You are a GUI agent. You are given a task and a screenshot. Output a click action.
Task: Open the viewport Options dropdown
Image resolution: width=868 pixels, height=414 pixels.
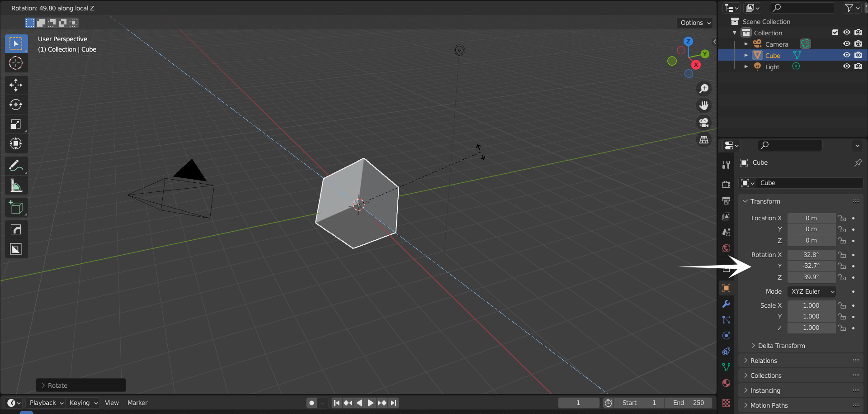point(696,23)
